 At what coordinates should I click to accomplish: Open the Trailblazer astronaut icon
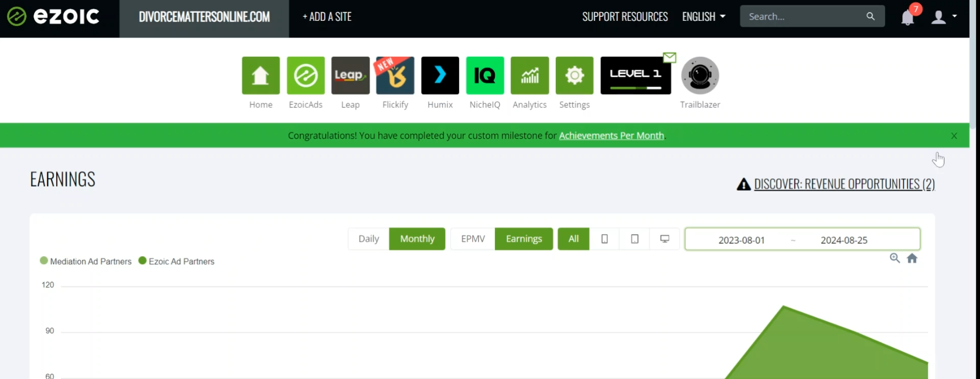[x=700, y=75]
